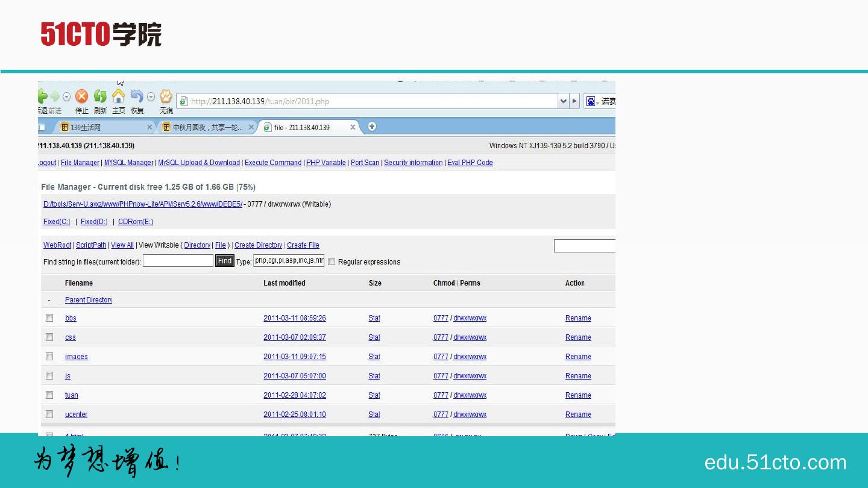This screenshot has width=868, height=488.
Task: Open MYSQL Manager menu link
Action: pos(128,163)
